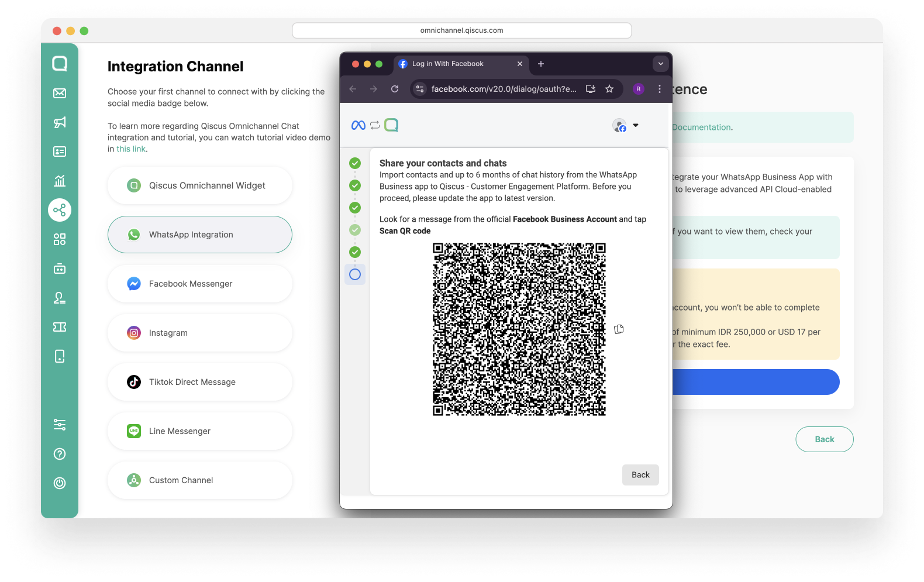Open site information icon in popup address bar
The width and height of the screenshot is (924, 582).
[420, 89]
